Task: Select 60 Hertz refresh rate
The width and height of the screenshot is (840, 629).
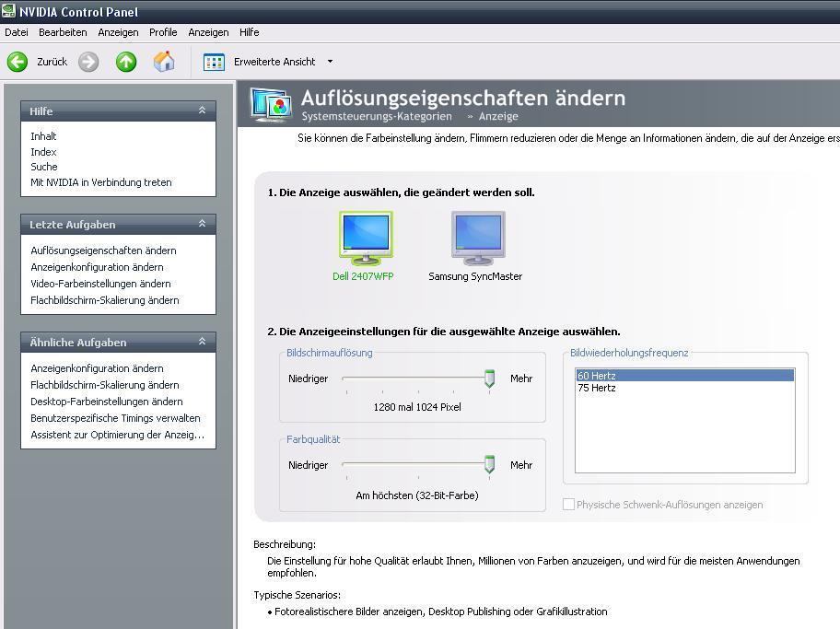Action: coord(684,376)
